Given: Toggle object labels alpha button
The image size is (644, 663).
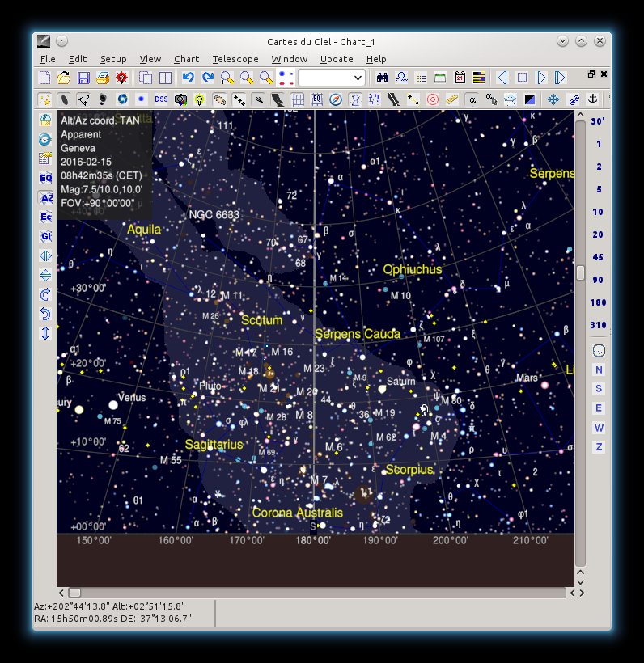Looking at the screenshot, I should click(x=472, y=99).
